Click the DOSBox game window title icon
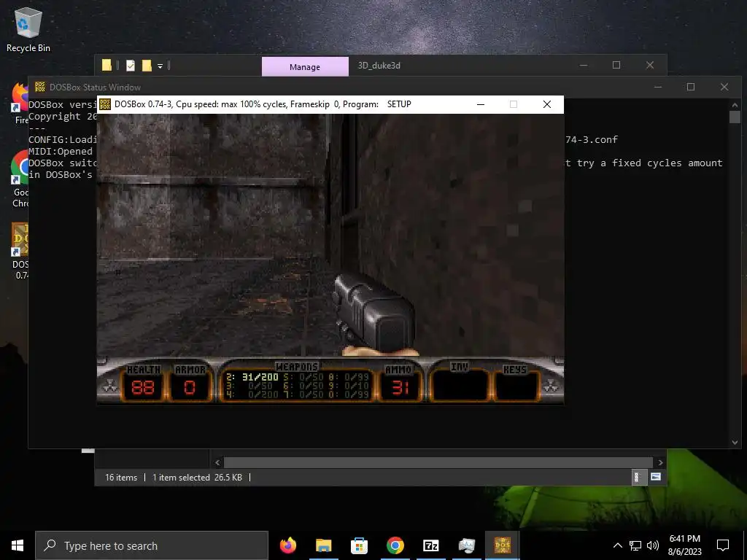 tap(105, 104)
